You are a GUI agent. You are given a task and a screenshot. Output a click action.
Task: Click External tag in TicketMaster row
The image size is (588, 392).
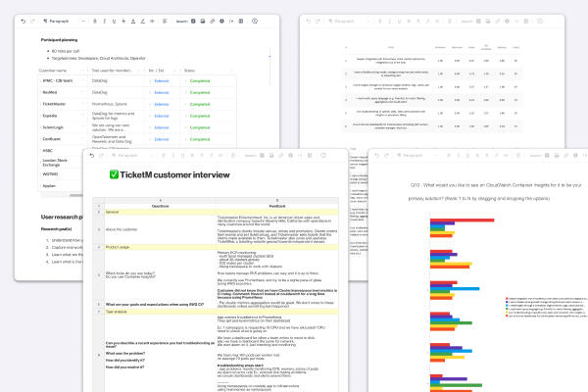[x=162, y=104]
